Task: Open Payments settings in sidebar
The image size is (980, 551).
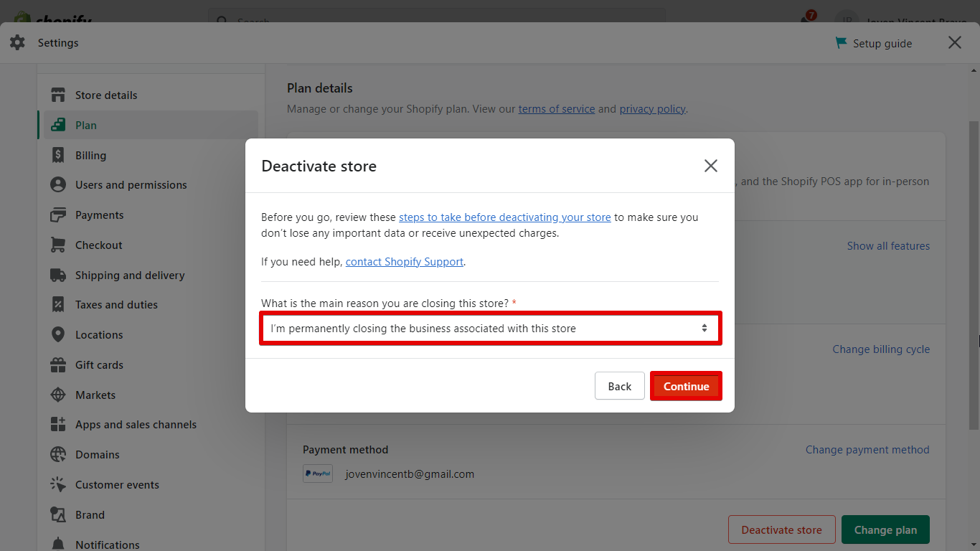Action: [99, 215]
